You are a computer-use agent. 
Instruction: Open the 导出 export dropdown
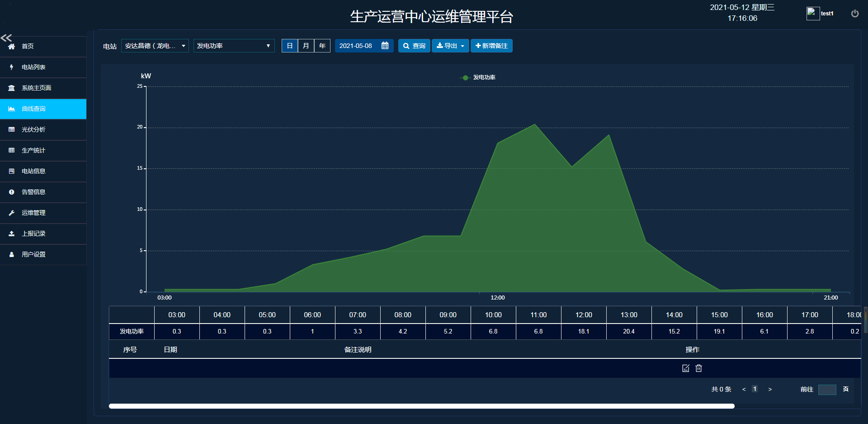(450, 46)
